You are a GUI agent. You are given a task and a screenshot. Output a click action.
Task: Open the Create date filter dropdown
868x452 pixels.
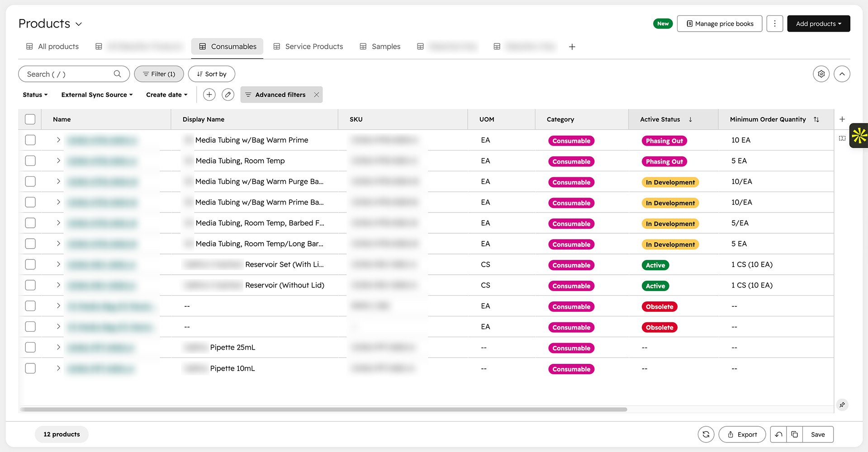(166, 94)
